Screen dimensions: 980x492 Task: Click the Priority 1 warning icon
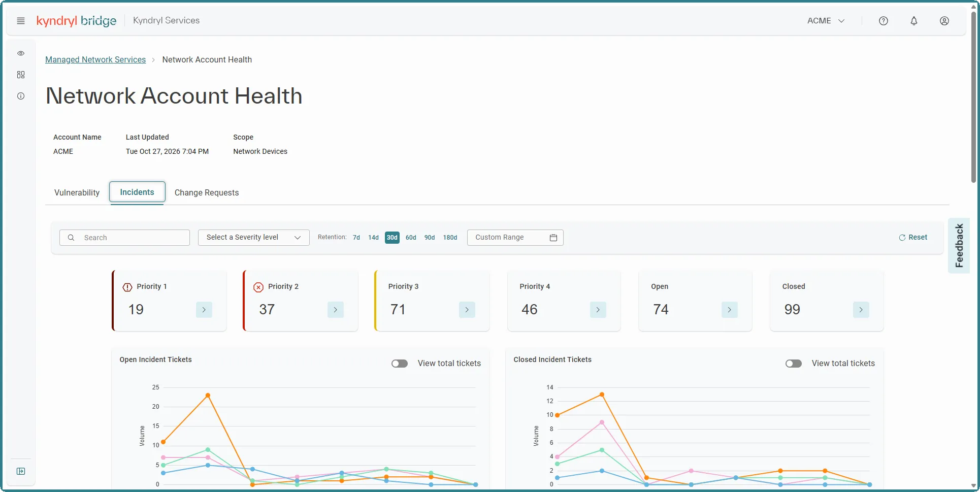pyautogui.click(x=127, y=287)
